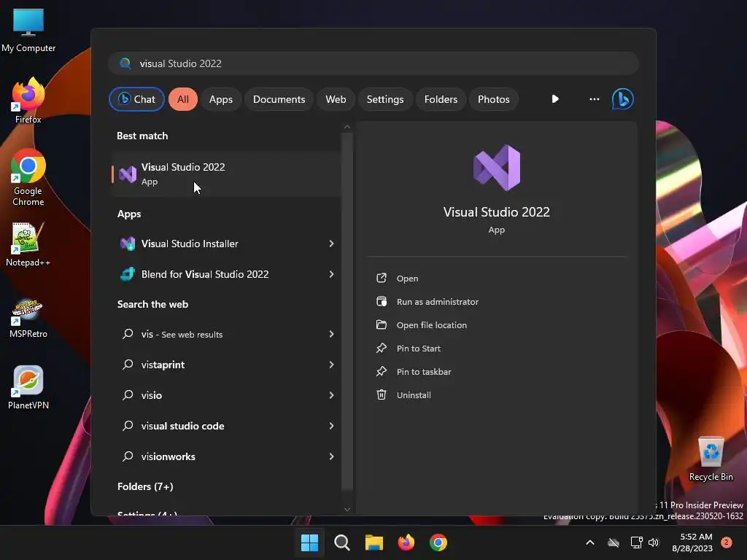Switch to the Documents filter tab
Screen dimensions: 747x560
coord(279,99)
